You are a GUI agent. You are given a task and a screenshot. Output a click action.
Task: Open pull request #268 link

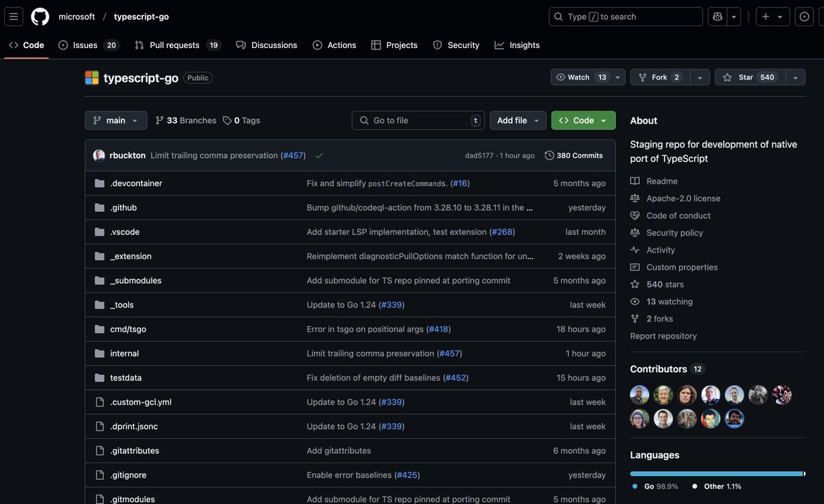(x=503, y=232)
